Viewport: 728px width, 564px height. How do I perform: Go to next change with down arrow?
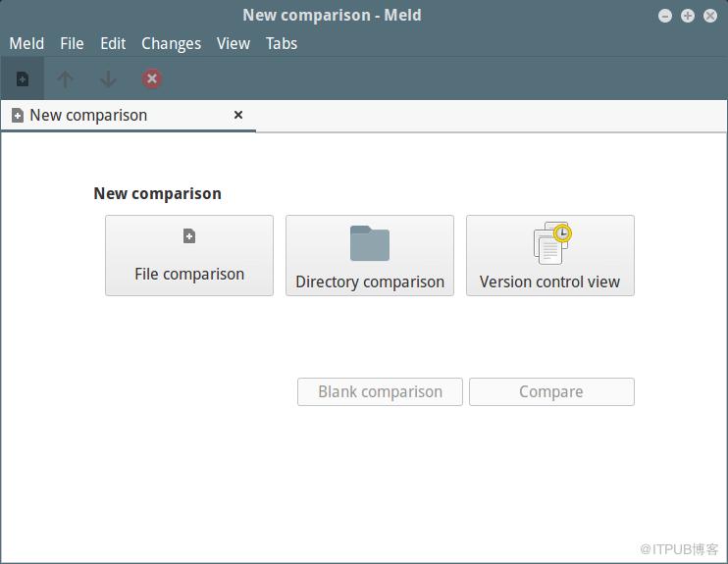click(x=108, y=79)
